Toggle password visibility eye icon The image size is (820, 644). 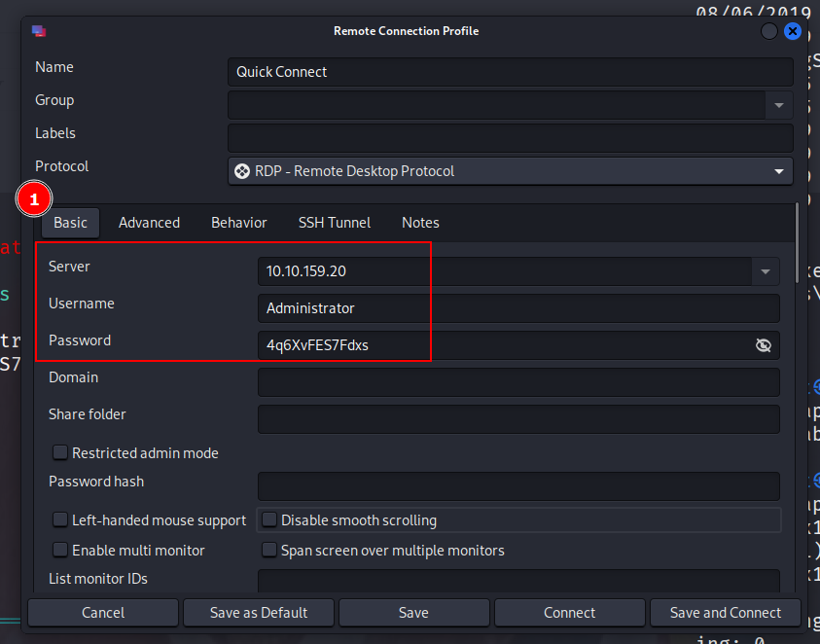coord(764,345)
